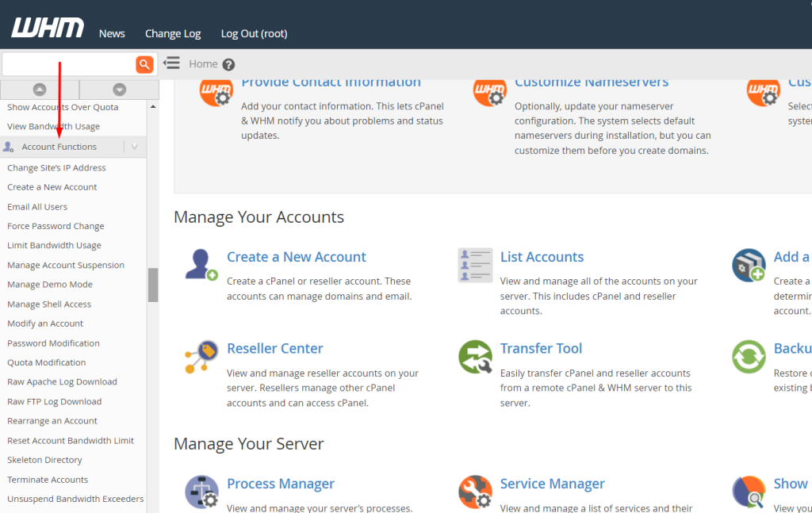The width and height of the screenshot is (812, 513).
Task: Click the sidebar vertical scrollbar thumb
Action: click(x=153, y=285)
